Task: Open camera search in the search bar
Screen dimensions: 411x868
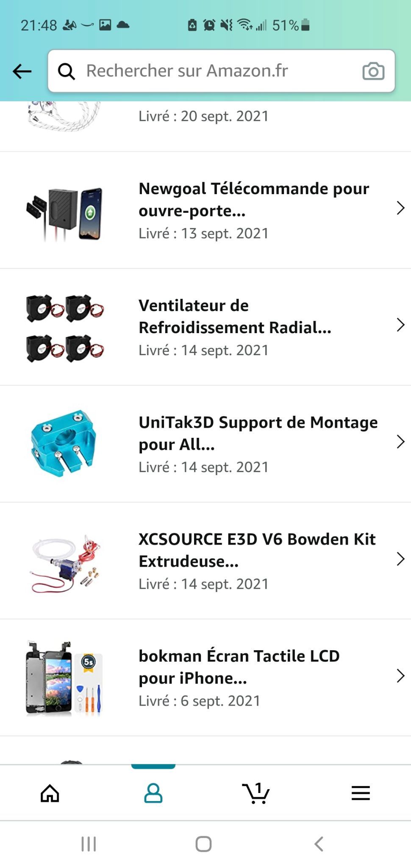Action: click(373, 71)
